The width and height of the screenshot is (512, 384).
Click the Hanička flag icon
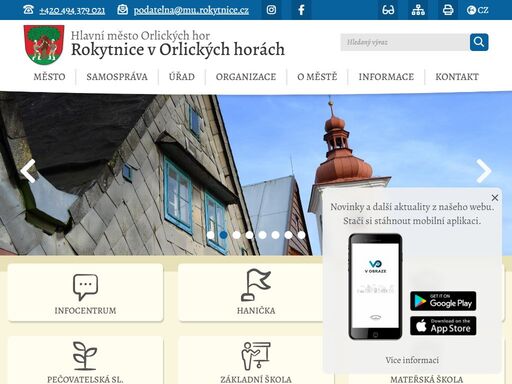[x=256, y=285]
